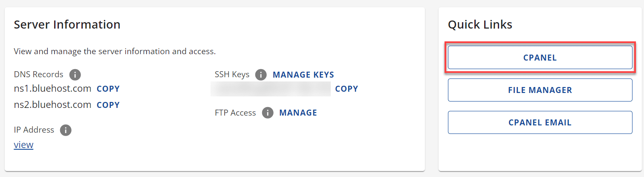Launch the File Manager quick link
Viewport: 644px width, 177px height.
[540, 90]
